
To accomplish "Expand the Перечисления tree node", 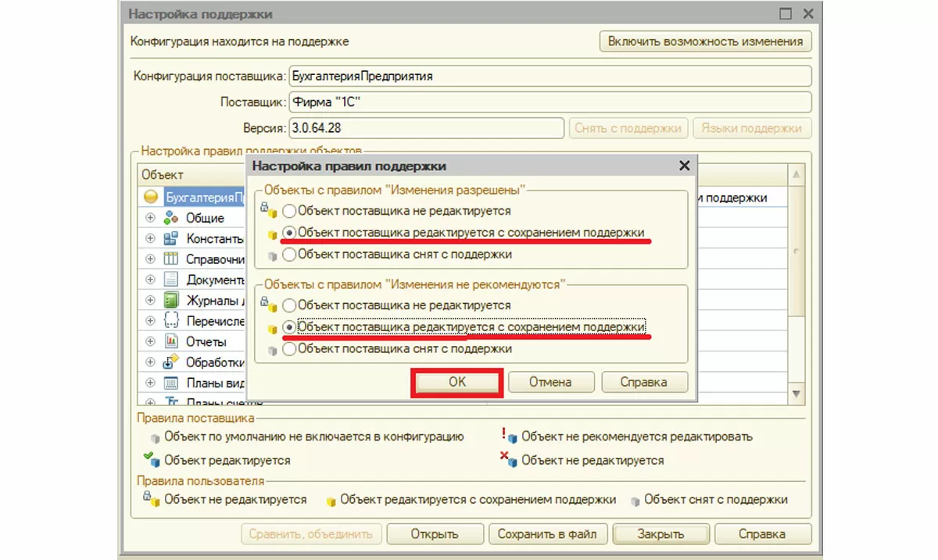I will (x=151, y=320).
